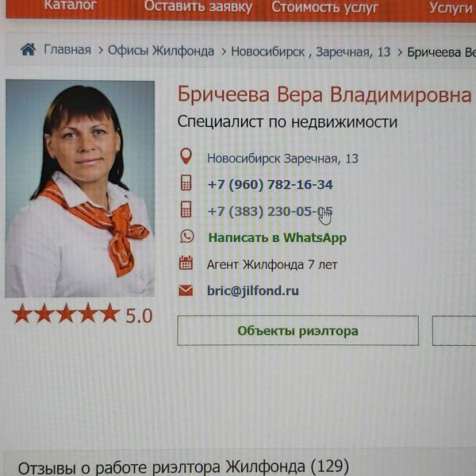Open Новосибирск, Заречная, 13 breadcrumb

[310, 52]
